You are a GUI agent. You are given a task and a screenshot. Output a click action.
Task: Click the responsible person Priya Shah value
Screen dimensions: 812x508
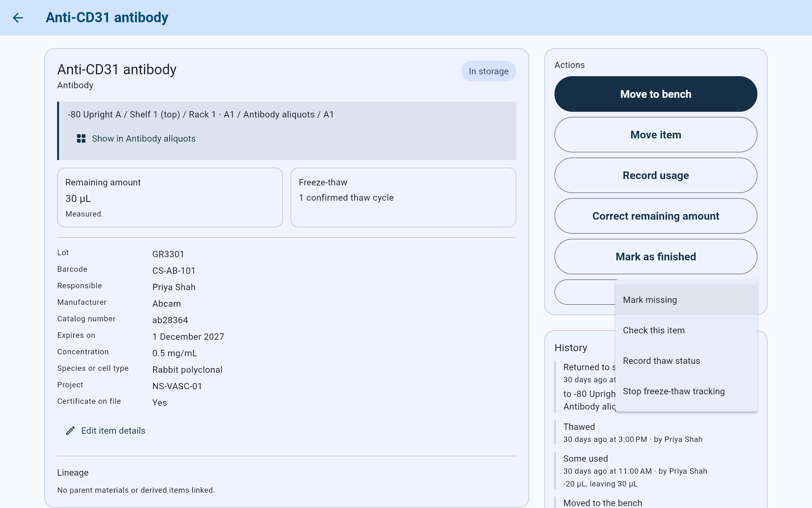click(x=174, y=287)
